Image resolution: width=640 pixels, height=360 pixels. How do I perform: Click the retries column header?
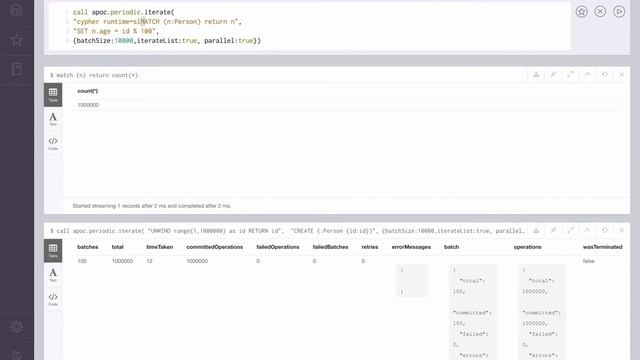pyautogui.click(x=370, y=247)
